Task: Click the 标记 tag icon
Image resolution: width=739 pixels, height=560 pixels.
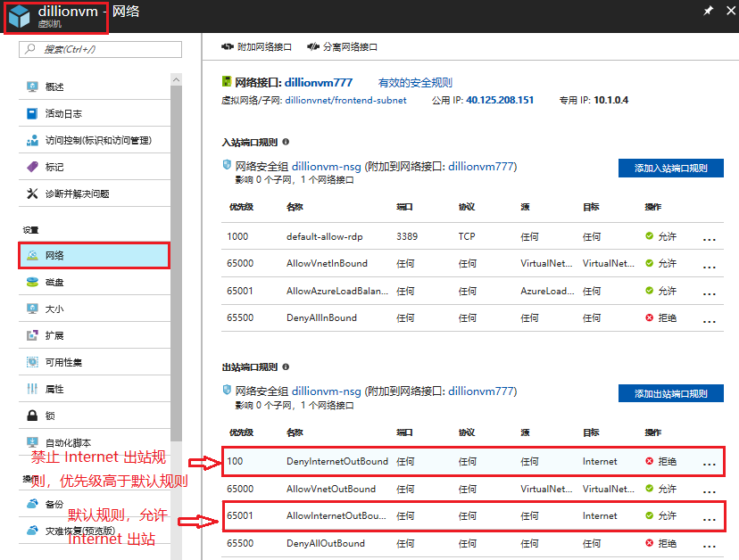Action: [32, 167]
